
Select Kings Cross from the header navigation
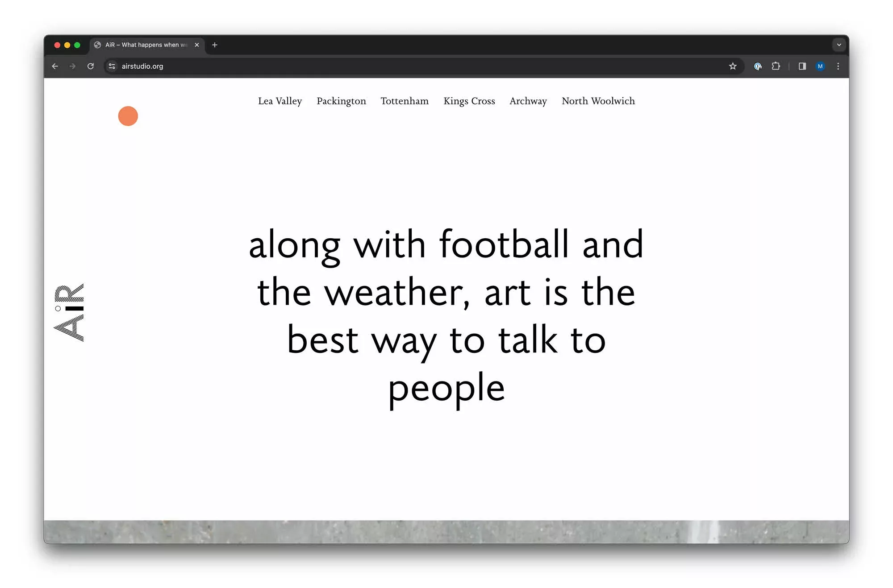(x=469, y=101)
